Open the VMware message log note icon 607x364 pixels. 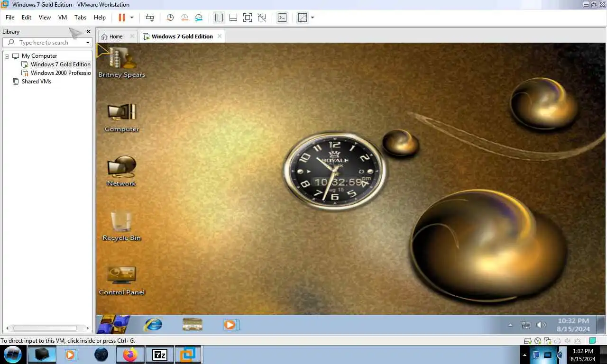point(592,341)
